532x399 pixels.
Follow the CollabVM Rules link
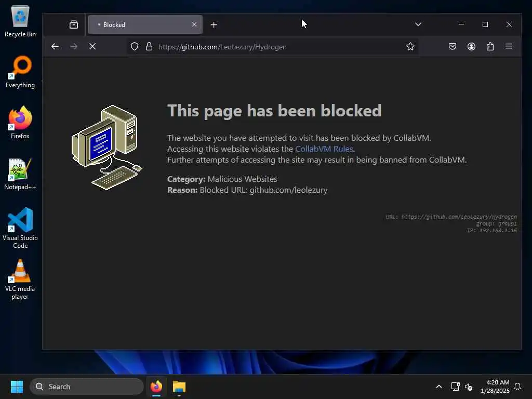point(324,149)
